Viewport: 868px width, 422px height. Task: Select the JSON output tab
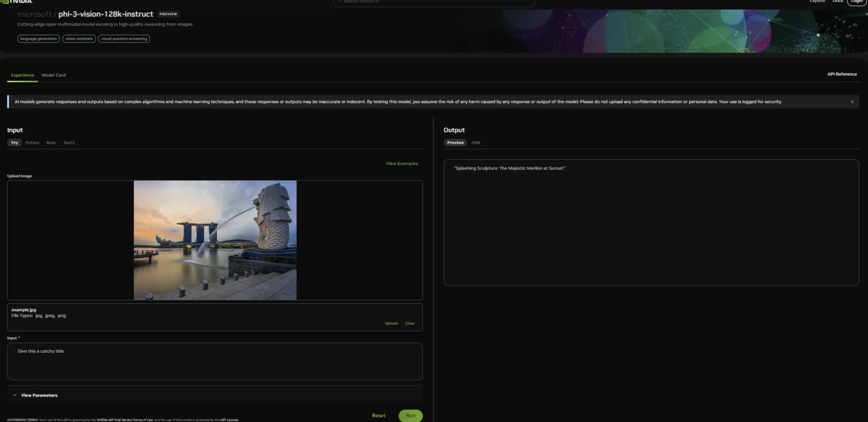(x=476, y=143)
